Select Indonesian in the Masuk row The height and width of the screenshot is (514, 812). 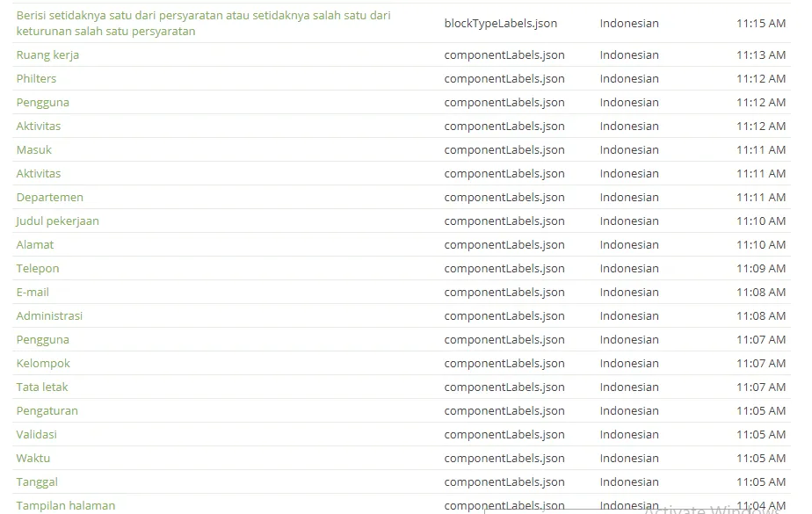[x=629, y=150]
